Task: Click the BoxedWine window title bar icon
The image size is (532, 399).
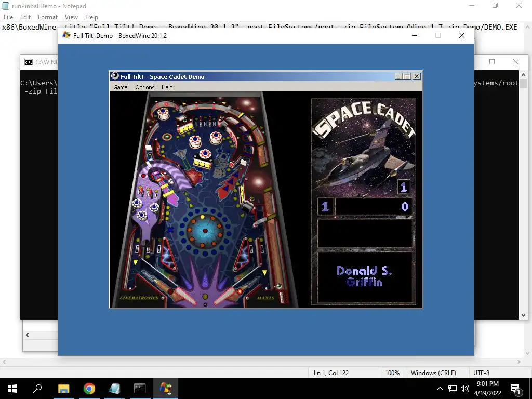Action: click(x=66, y=35)
